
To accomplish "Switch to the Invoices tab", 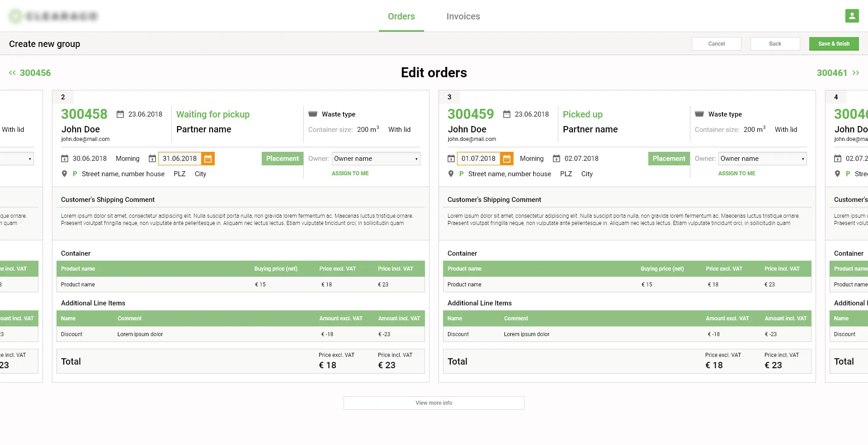I will coord(463,16).
